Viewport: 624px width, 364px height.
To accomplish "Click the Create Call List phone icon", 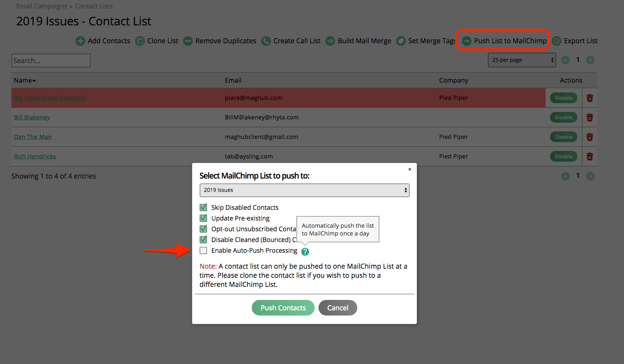I will click(x=266, y=41).
